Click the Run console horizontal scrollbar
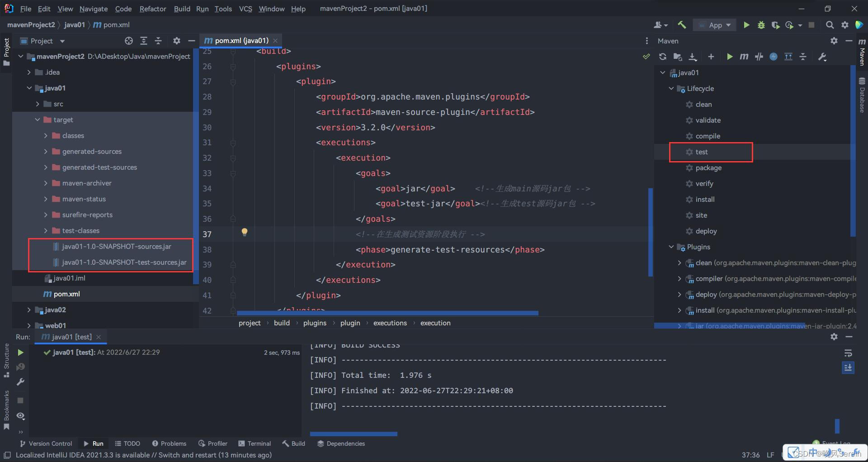Image resolution: width=868 pixels, height=462 pixels. click(x=354, y=434)
